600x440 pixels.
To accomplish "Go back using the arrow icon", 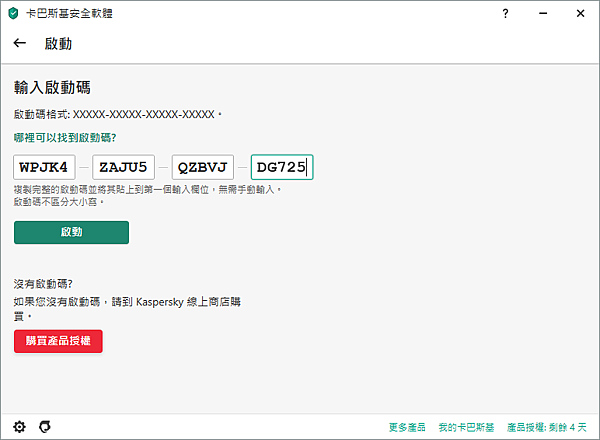I will [20, 43].
